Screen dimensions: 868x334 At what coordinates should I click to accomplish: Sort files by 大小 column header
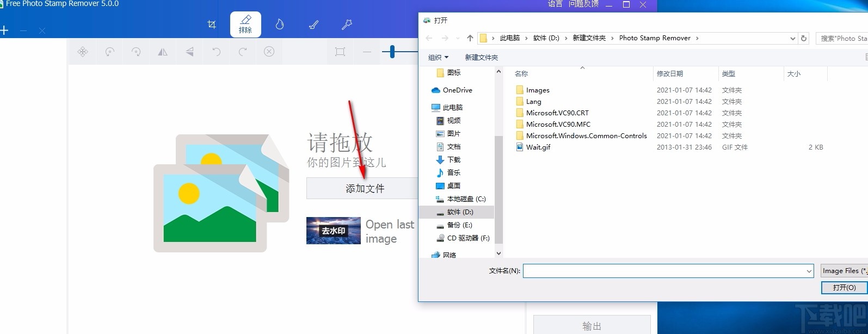point(805,73)
